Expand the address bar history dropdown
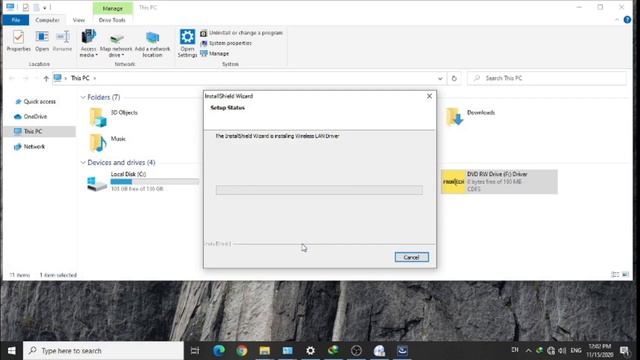Image resolution: width=640 pixels, height=360 pixels. [440, 78]
